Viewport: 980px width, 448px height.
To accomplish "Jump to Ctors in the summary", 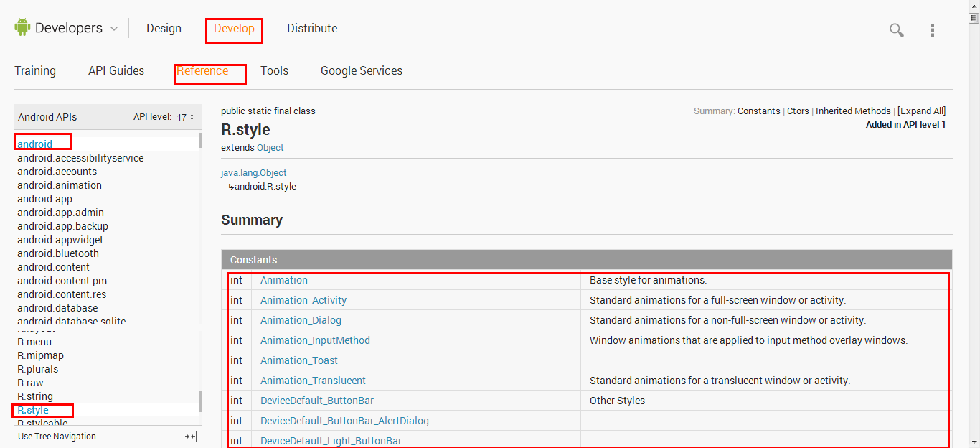I will [798, 111].
